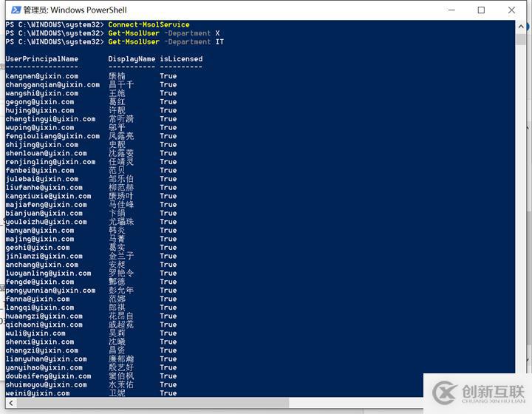The image size is (532, 414).
Task: Click anchang@yixin.com entry
Action: tap(41, 265)
